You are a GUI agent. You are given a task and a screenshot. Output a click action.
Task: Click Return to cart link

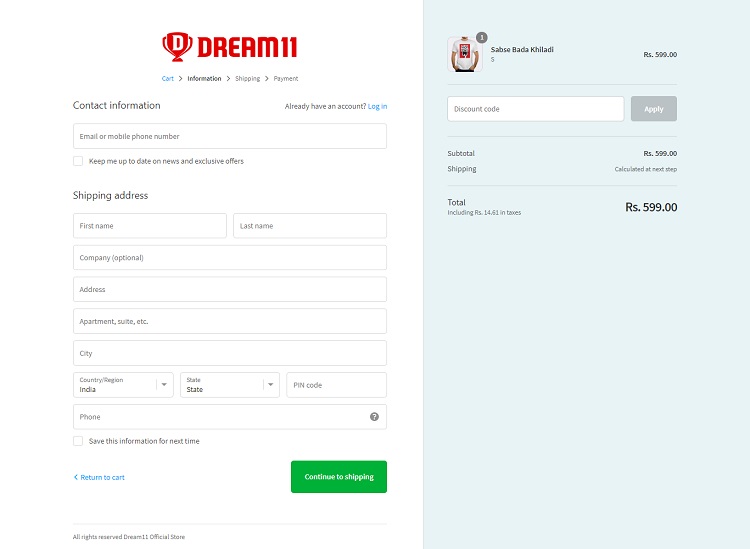click(102, 477)
